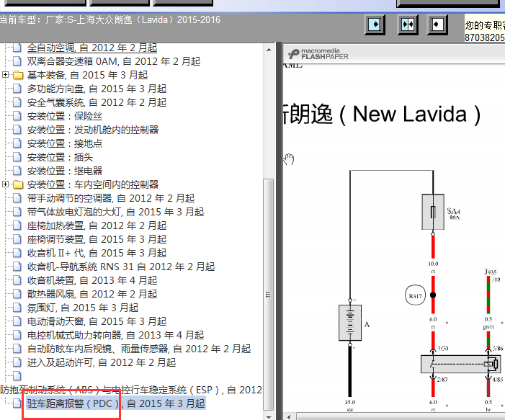Click the Macromedia FlashPaper logo
Screen dimensions: 505x420
coord(318,54)
